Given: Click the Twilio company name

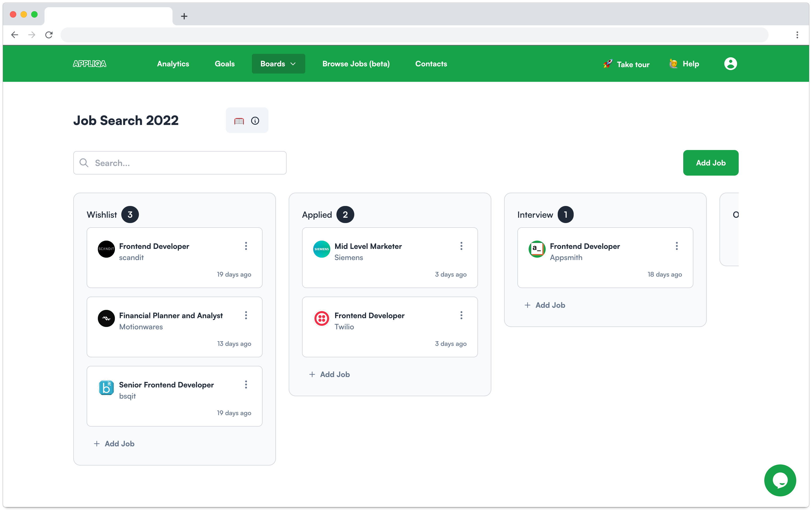Looking at the screenshot, I should click(344, 327).
